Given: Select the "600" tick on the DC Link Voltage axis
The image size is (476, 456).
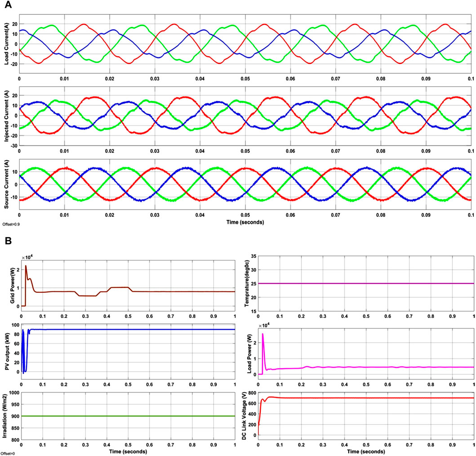Looking at the screenshot, I should tap(252, 403).
